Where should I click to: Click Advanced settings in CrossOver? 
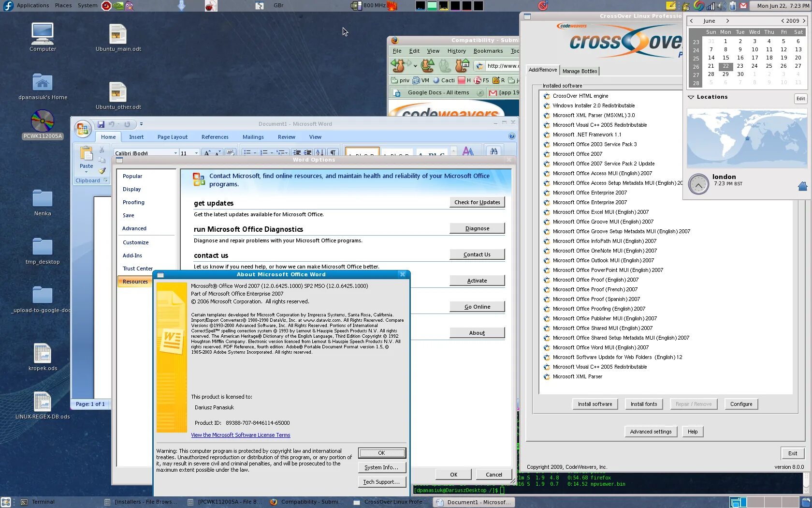(651, 432)
